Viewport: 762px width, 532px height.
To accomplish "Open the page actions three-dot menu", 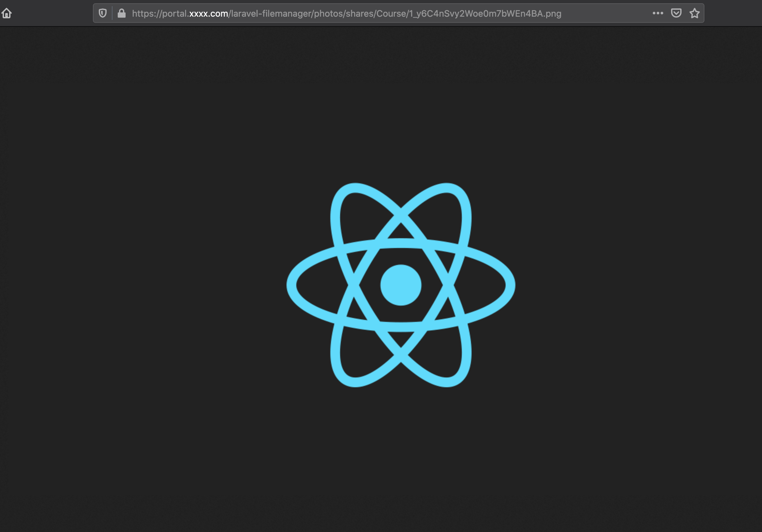I will pyautogui.click(x=658, y=13).
